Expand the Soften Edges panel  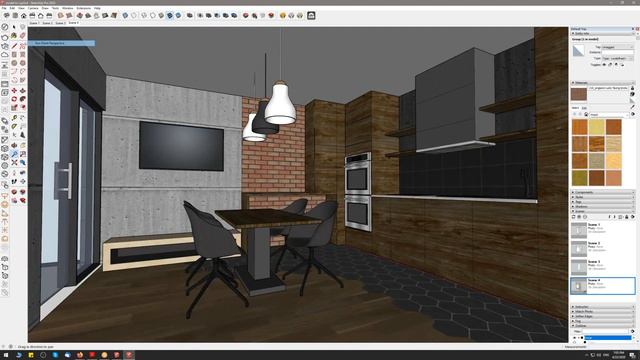coord(603,316)
